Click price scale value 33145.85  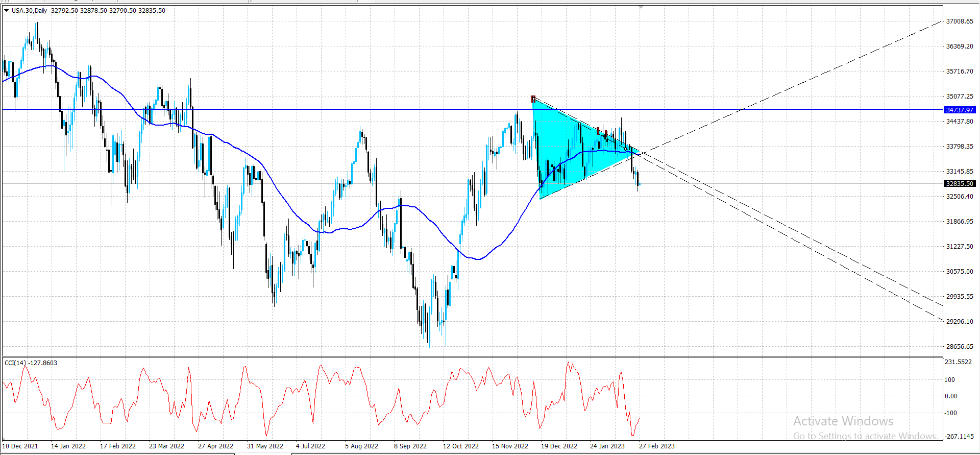(x=960, y=172)
